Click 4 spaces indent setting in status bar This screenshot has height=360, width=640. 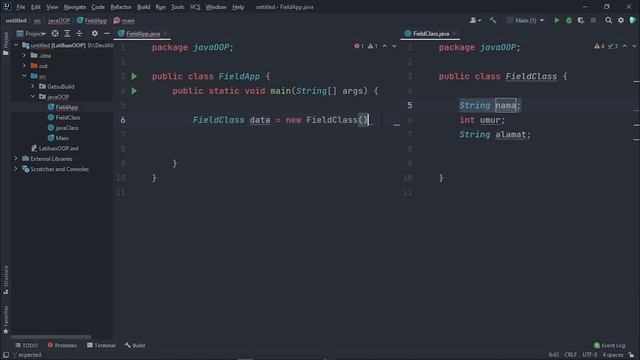pos(612,355)
